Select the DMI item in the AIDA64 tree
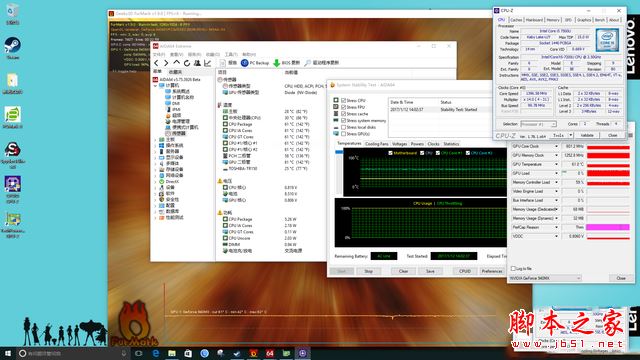640x360 pixels. [x=173, y=104]
